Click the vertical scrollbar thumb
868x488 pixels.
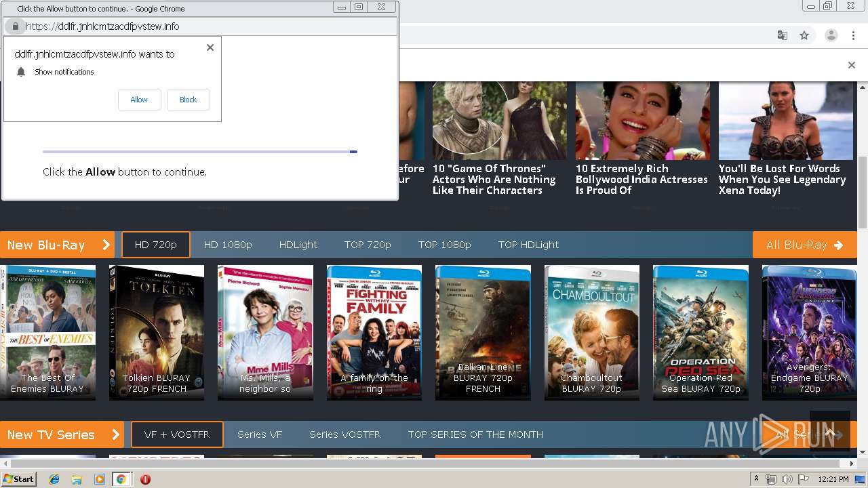click(x=863, y=192)
